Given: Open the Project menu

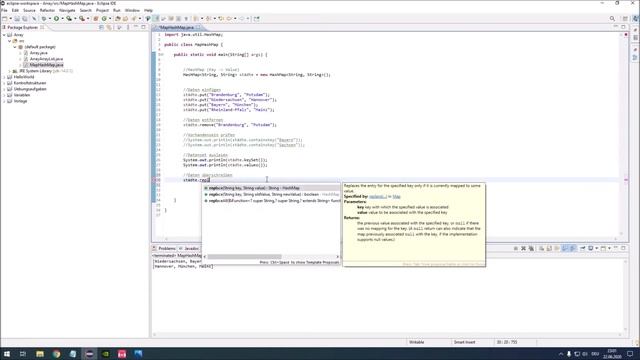Looking at the screenshot, I should tap(102, 10).
